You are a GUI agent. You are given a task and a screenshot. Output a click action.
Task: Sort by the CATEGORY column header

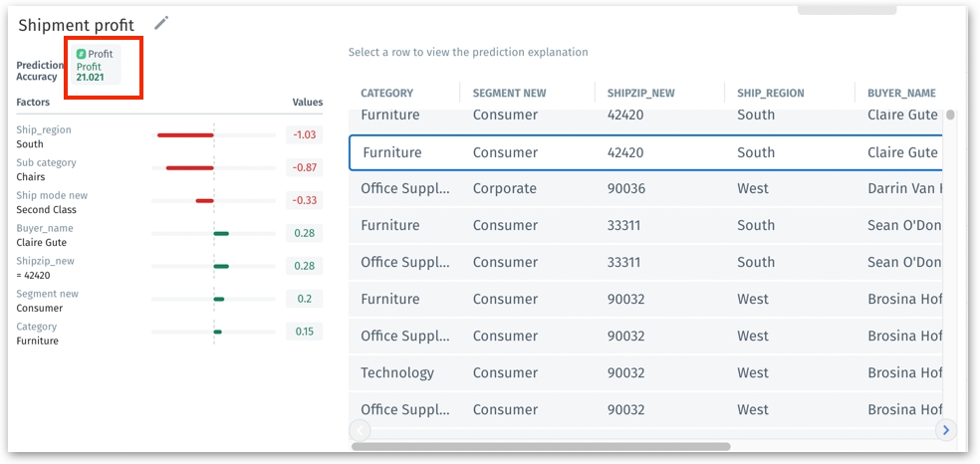pyautogui.click(x=386, y=94)
